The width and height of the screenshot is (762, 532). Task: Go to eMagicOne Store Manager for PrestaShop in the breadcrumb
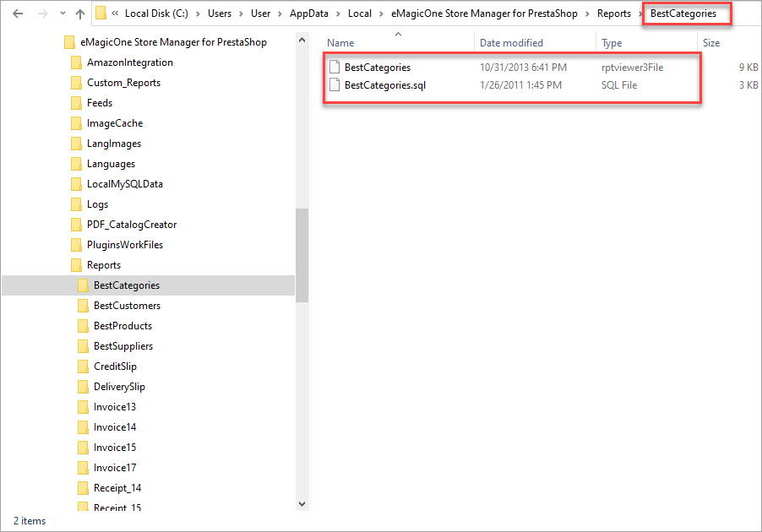point(484,14)
